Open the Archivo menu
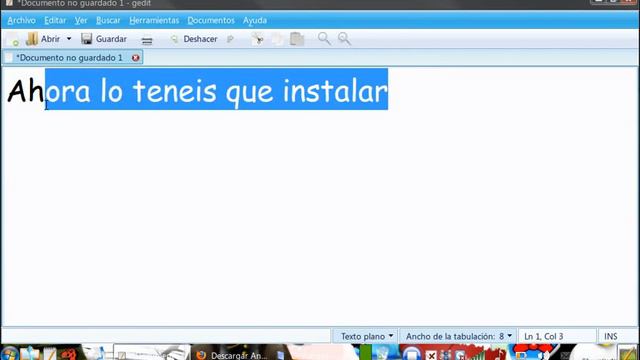The image size is (640, 360). click(x=22, y=20)
